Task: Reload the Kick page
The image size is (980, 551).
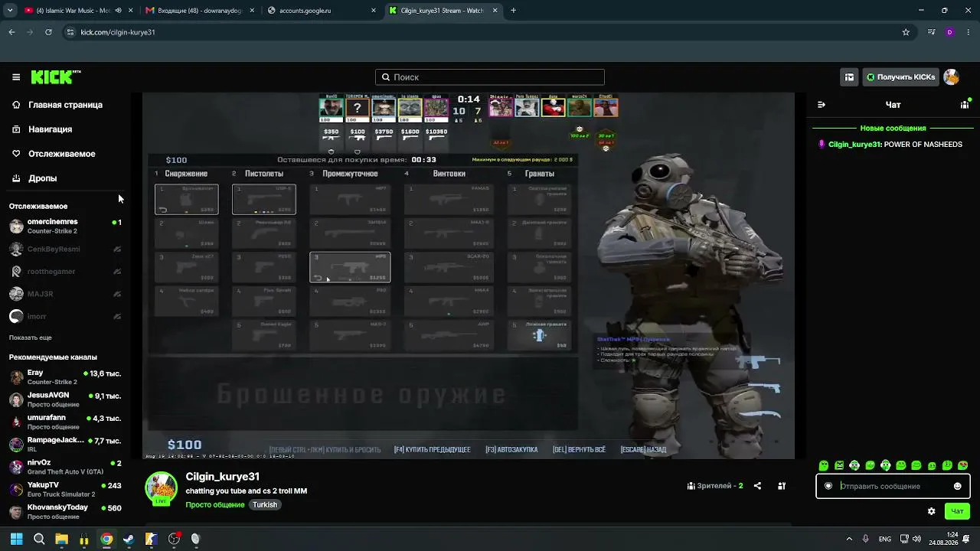Action: pos(48,32)
